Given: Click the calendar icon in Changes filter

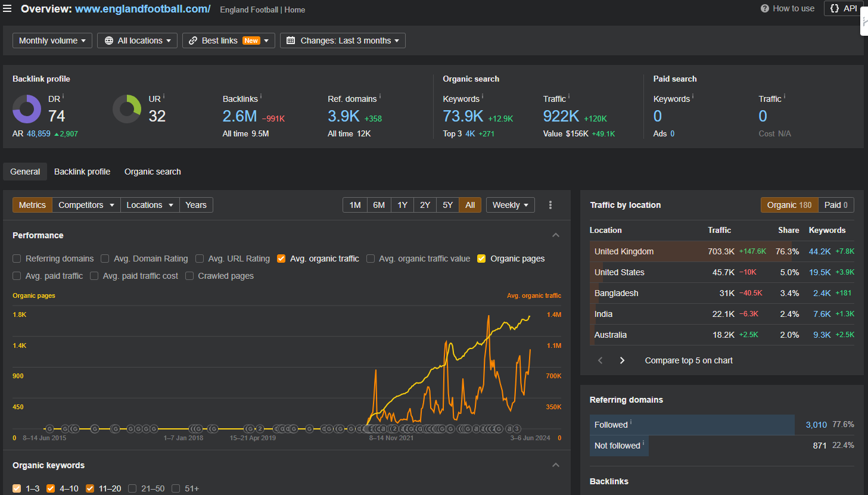Looking at the screenshot, I should (291, 41).
